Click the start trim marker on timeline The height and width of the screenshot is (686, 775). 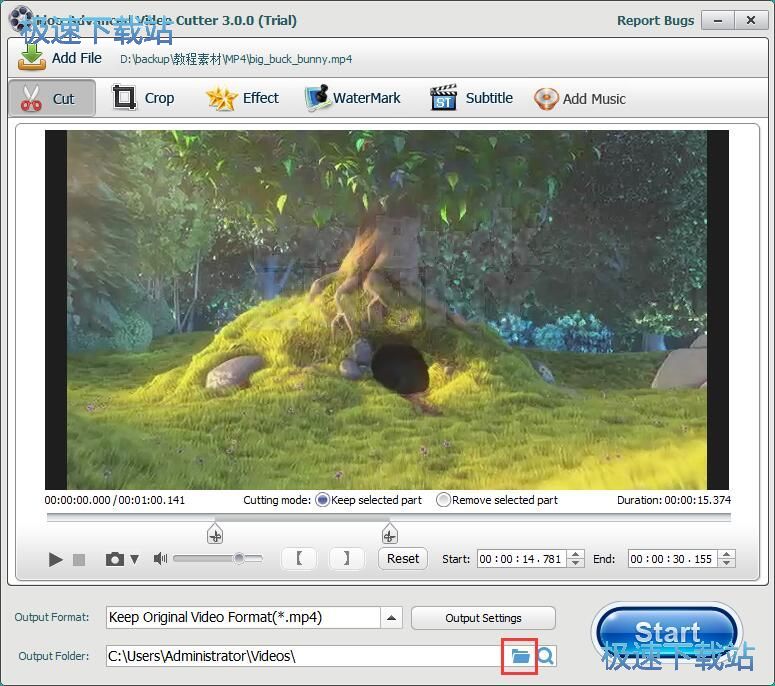(x=215, y=534)
